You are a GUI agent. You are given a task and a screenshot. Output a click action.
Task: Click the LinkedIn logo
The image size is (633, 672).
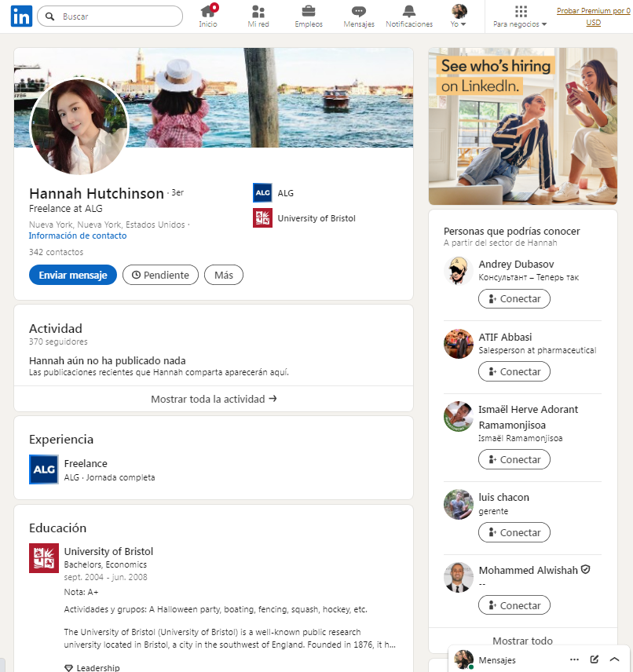click(x=21, y=16)
